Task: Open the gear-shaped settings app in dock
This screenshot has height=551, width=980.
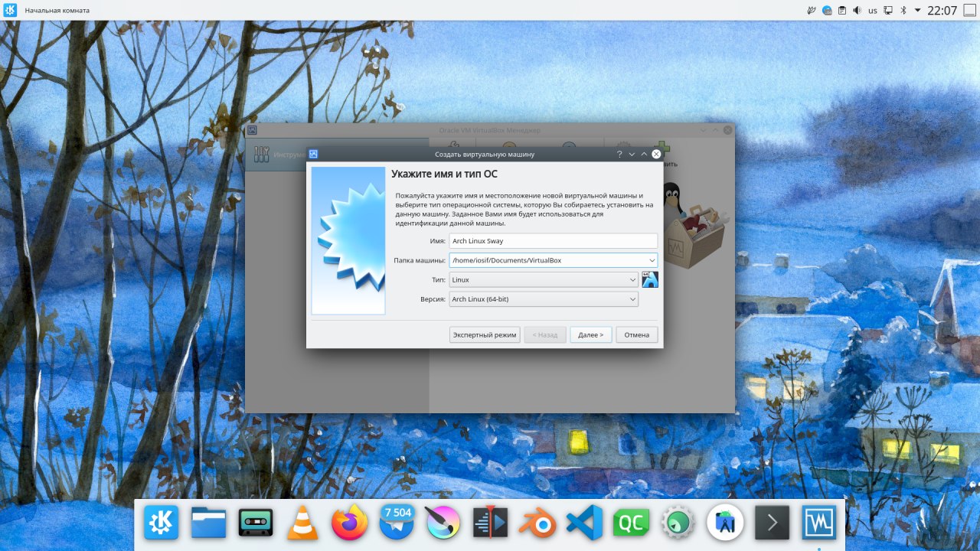Action: (x=678, y=523)
